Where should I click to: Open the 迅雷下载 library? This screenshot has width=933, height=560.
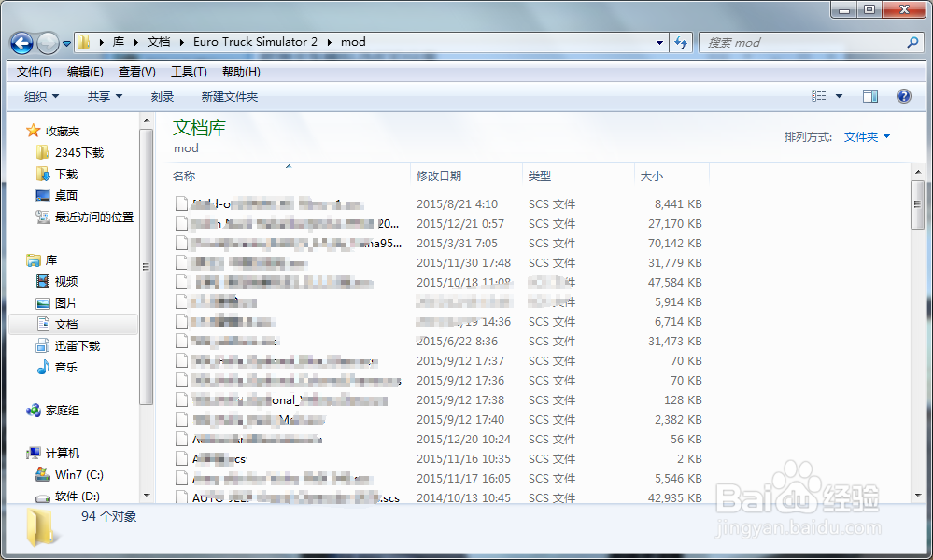coord(78,345)
